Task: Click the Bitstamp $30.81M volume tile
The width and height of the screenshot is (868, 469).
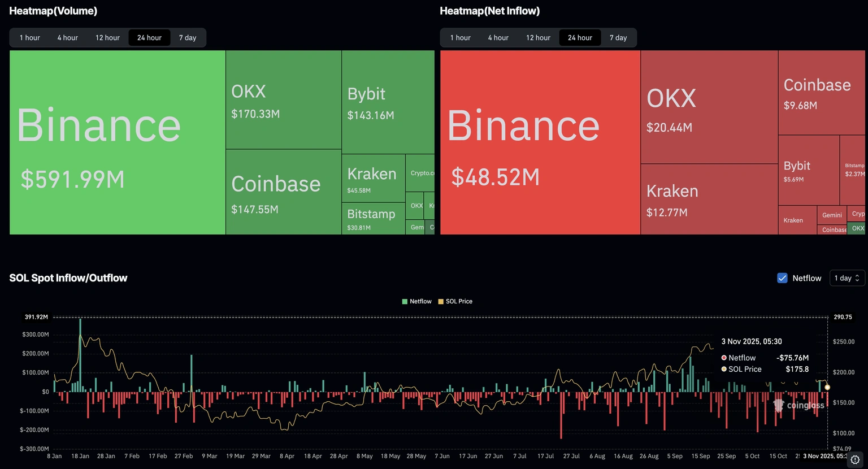Action: [373, 219]
